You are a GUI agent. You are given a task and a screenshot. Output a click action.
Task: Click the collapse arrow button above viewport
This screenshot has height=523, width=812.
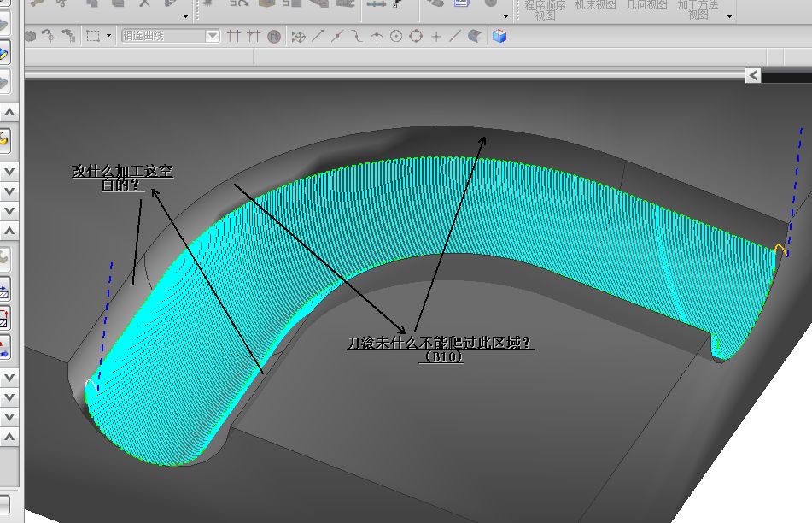click(753, 76)
